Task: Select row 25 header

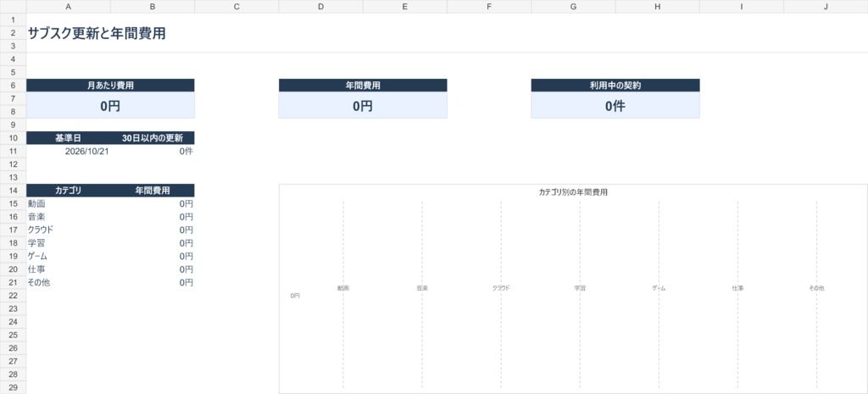Action: point(14,336)
